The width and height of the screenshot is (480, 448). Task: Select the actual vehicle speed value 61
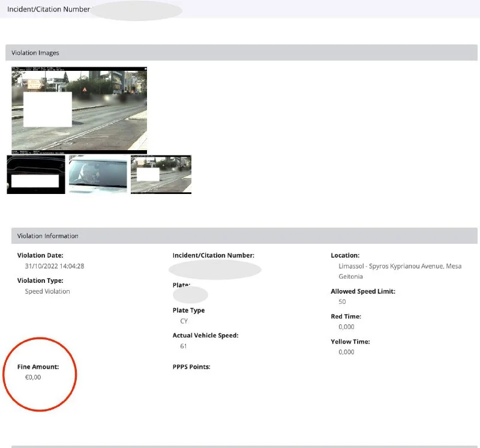pyautogui.click(x=184, y=347)
